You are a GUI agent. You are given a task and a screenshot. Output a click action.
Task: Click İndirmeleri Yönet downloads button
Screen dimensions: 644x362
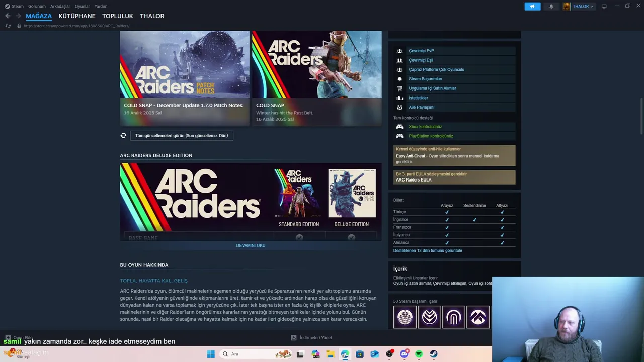311,338
